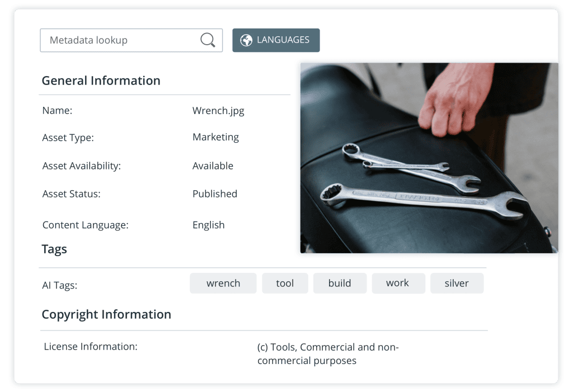Choose English as content language

tap(208, 225)
